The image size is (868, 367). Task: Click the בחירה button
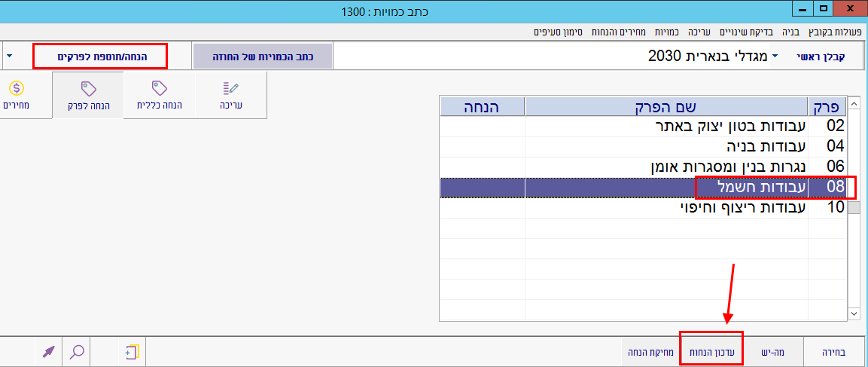click(833, 352)
